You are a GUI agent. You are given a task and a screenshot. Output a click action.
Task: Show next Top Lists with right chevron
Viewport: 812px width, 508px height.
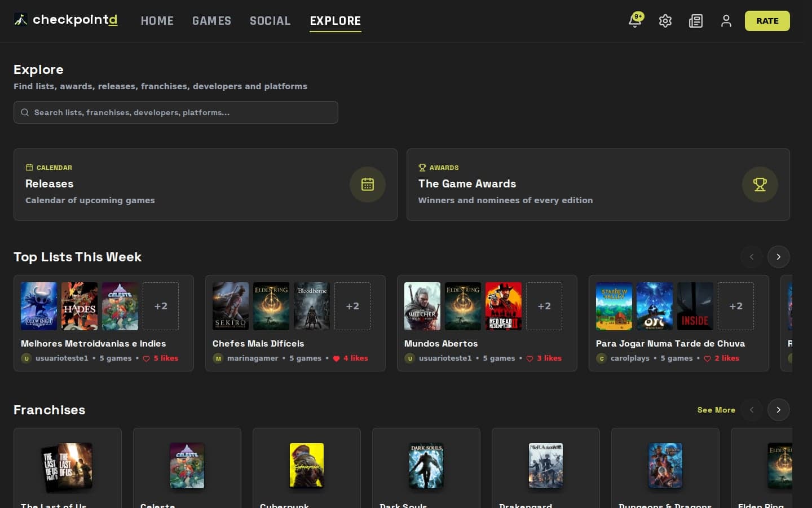pos(779,257)
